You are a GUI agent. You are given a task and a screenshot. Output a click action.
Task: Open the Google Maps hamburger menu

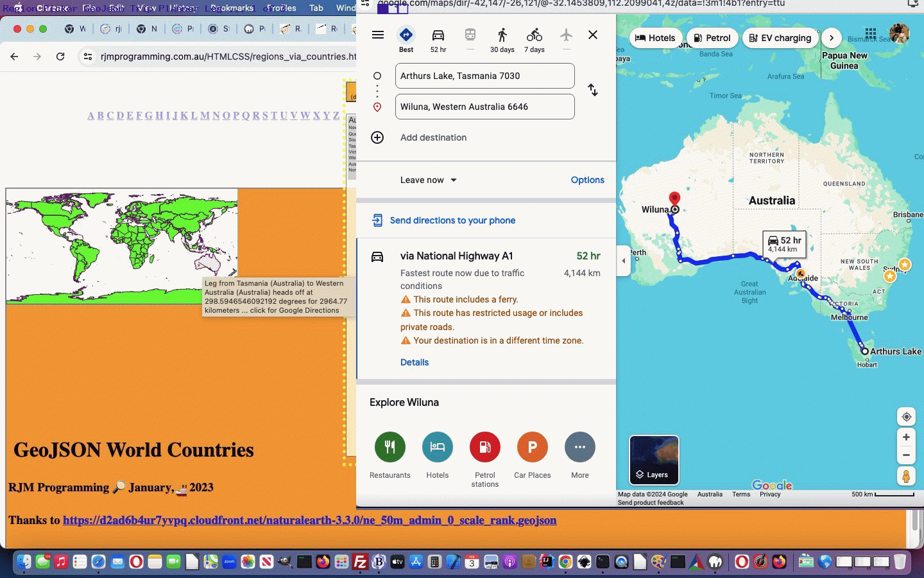(x=378, y=35)
